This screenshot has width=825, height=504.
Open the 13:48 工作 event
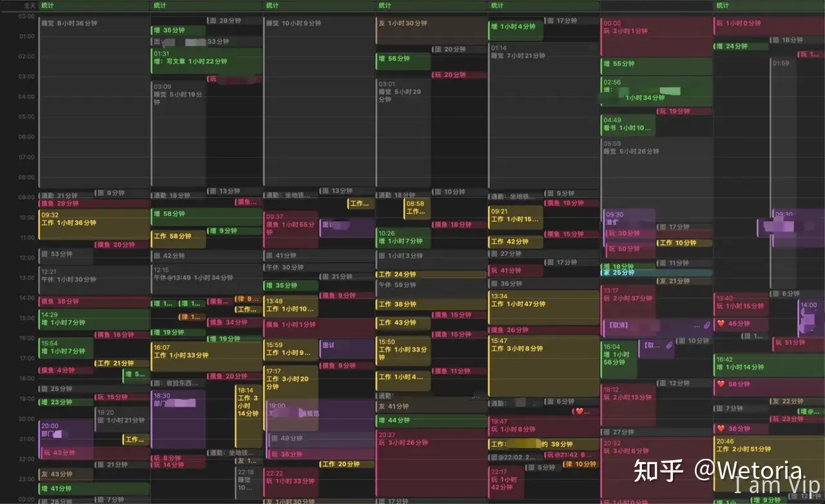point(291,306)
